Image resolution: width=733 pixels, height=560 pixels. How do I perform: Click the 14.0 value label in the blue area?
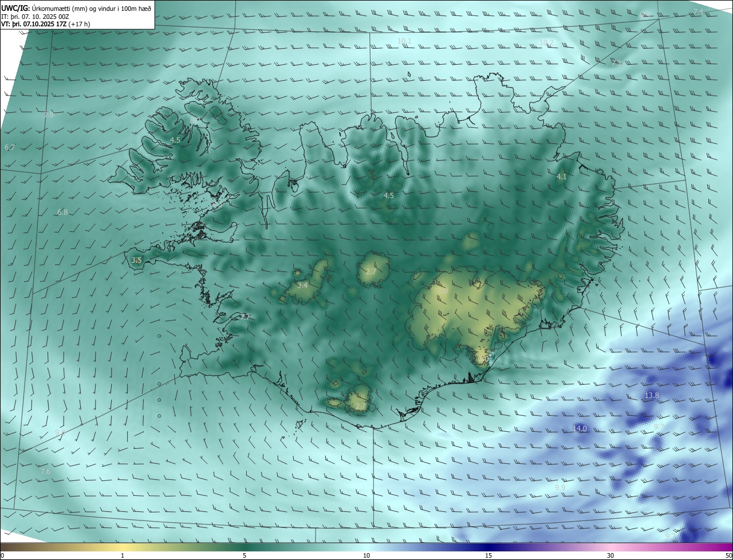[580, 429]
